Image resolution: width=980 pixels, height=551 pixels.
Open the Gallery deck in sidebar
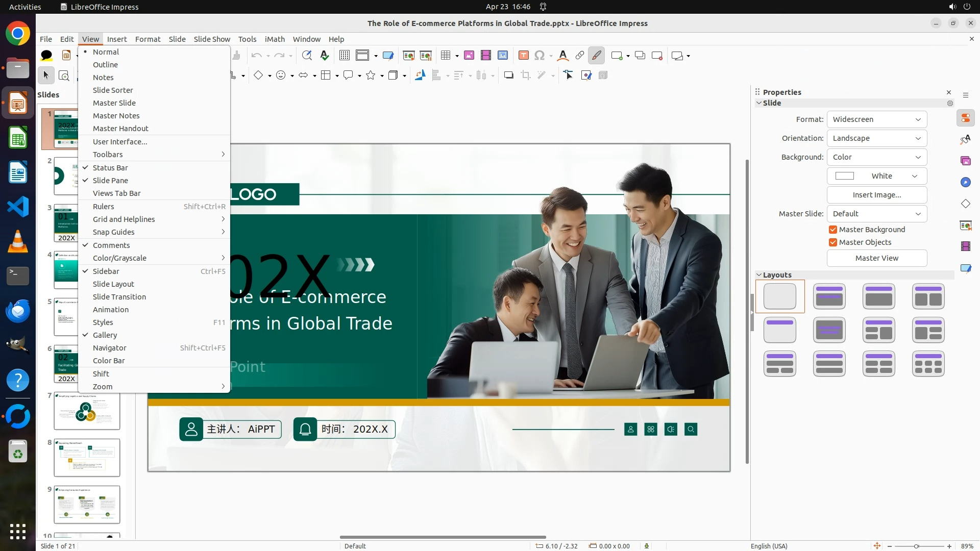(x=965, y=161)
